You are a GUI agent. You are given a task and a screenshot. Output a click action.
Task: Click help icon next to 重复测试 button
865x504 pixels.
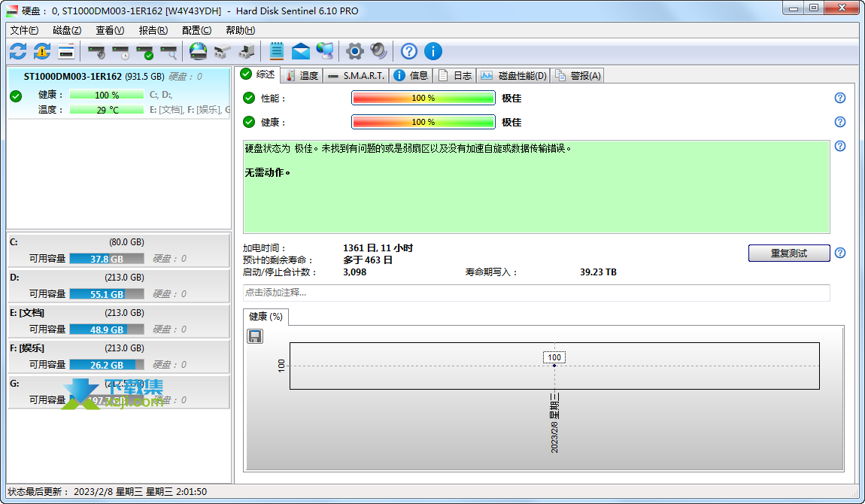[x=839, y=253]
